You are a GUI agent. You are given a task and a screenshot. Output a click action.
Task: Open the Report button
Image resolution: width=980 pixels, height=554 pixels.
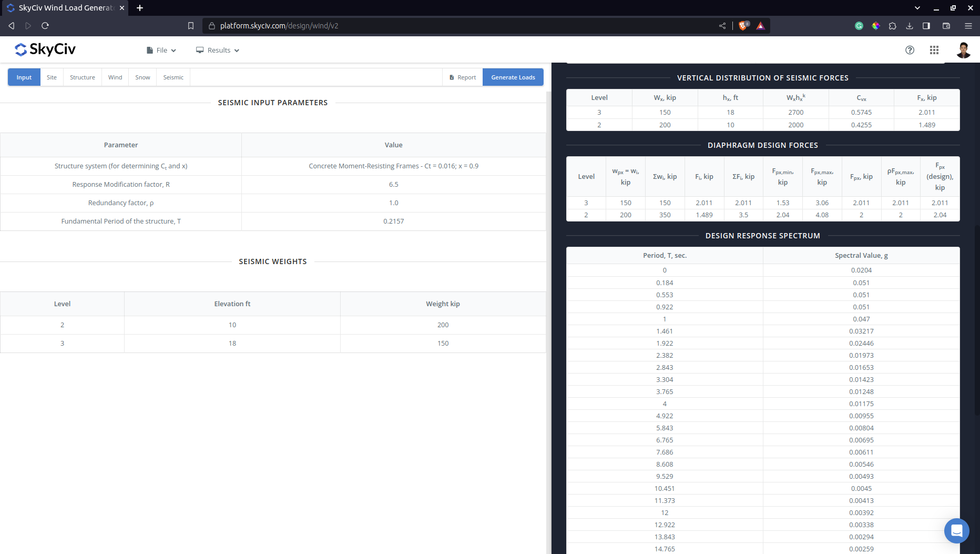(462, 77)
